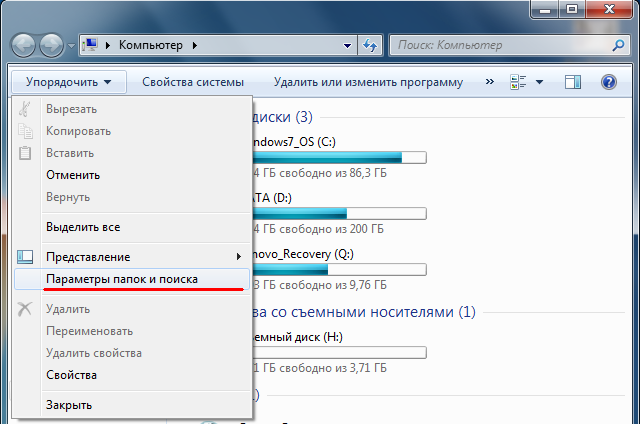Select Удалить menu item
640x424 pixels.
(132, 309)
